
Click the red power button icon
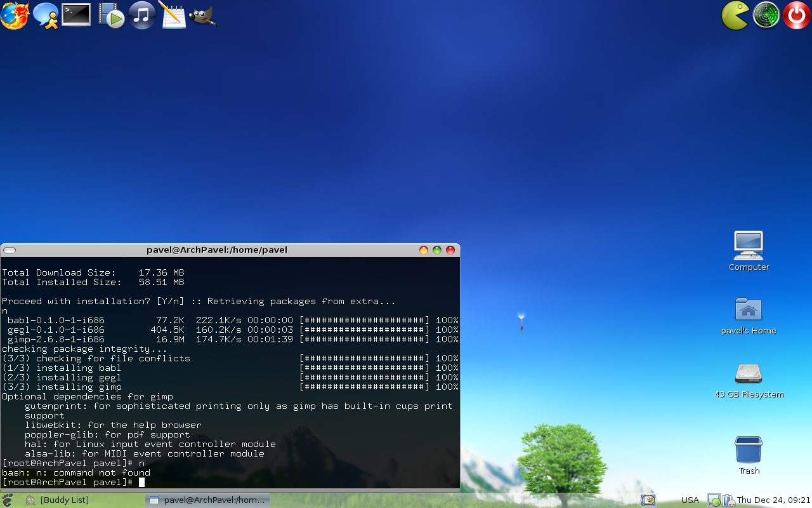click(796, 15)
